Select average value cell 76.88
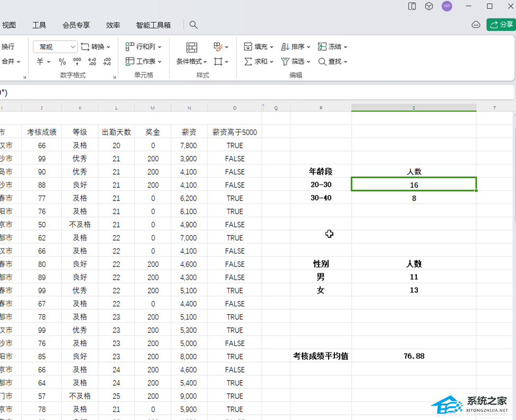 pos(414,356)
